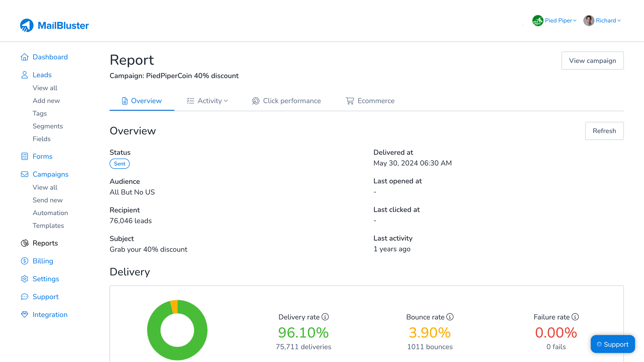644x362 pixels.
Task: Click the info icon beside Failure rate
Action: tap(575, 317)
